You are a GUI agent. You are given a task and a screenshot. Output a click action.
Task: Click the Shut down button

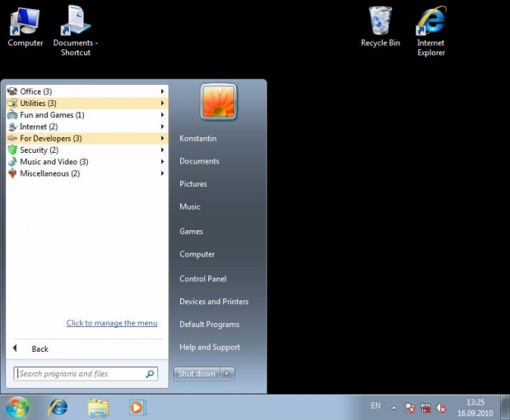point(197,374)
